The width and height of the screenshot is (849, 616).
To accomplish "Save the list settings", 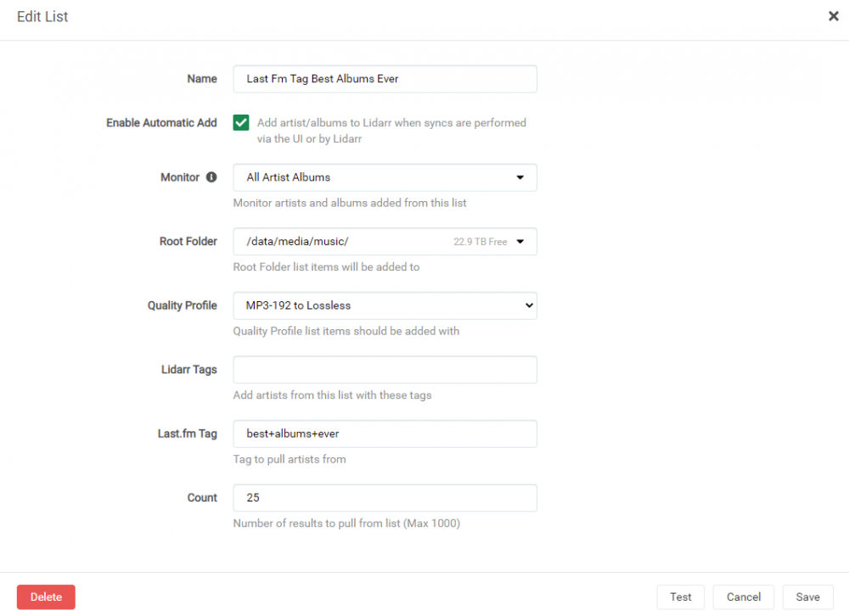I will point(808,597).
